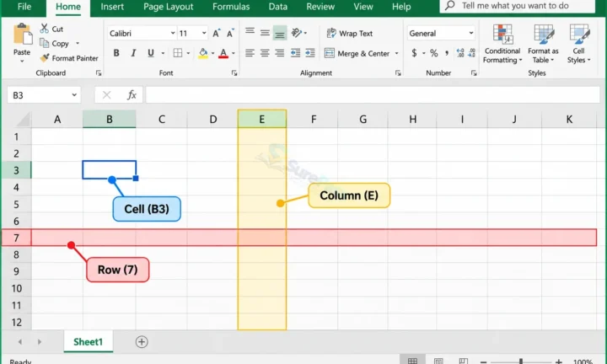Toggle Bold formatting

116,53
